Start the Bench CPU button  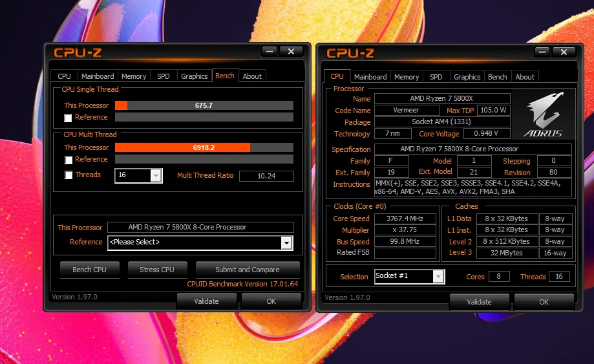pos(89,270)
